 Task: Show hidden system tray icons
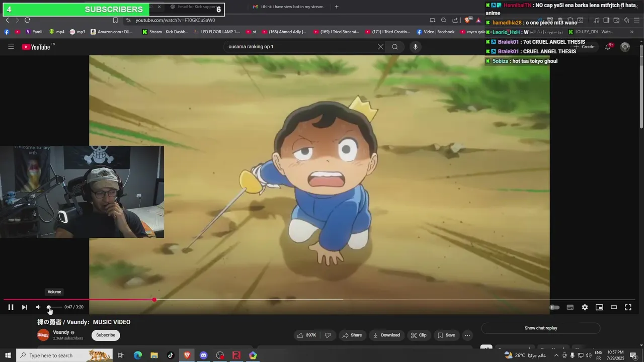click(556, 355)
